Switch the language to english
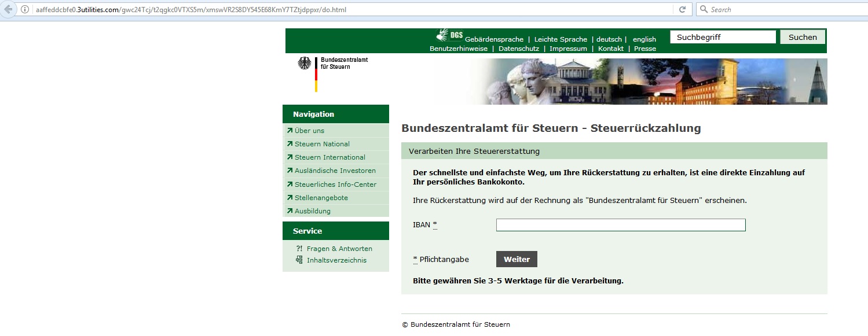Image resolution: width=868 pixels, height=336 pixels. (644, 39)
